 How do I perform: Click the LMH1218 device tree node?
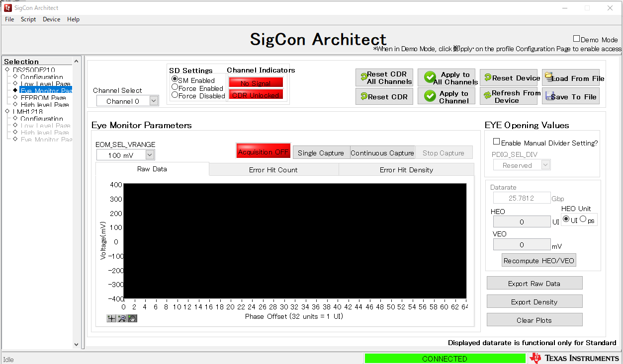tap(28, 112)
